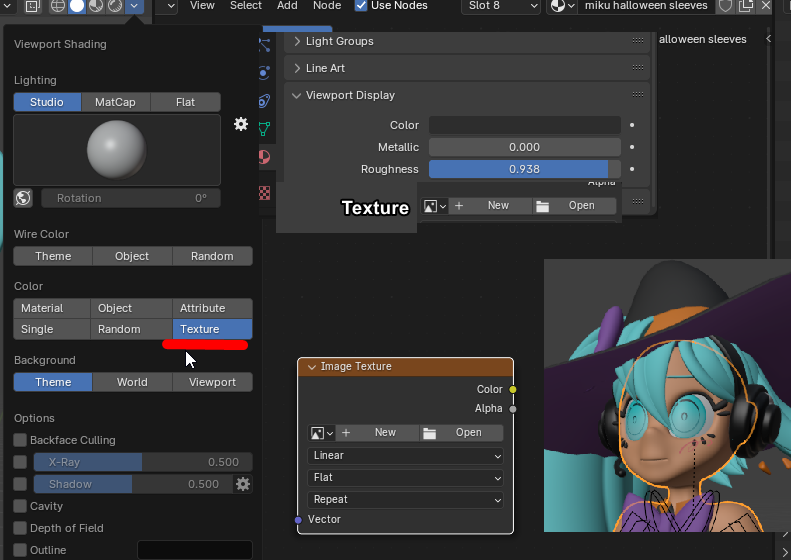The image size is (791, 560).
Task: Click folder icon in Image Texture node
Action: [x=429, y=433]
